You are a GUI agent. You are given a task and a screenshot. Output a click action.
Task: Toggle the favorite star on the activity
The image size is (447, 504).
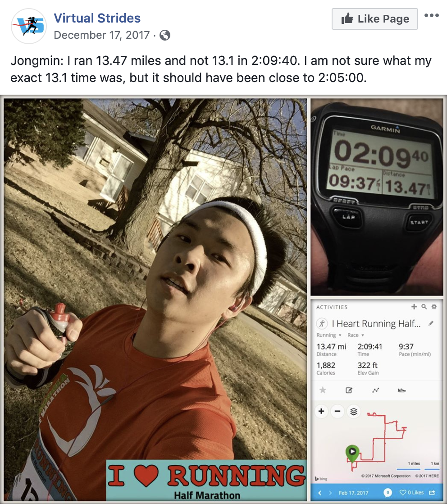pos(323,390)
